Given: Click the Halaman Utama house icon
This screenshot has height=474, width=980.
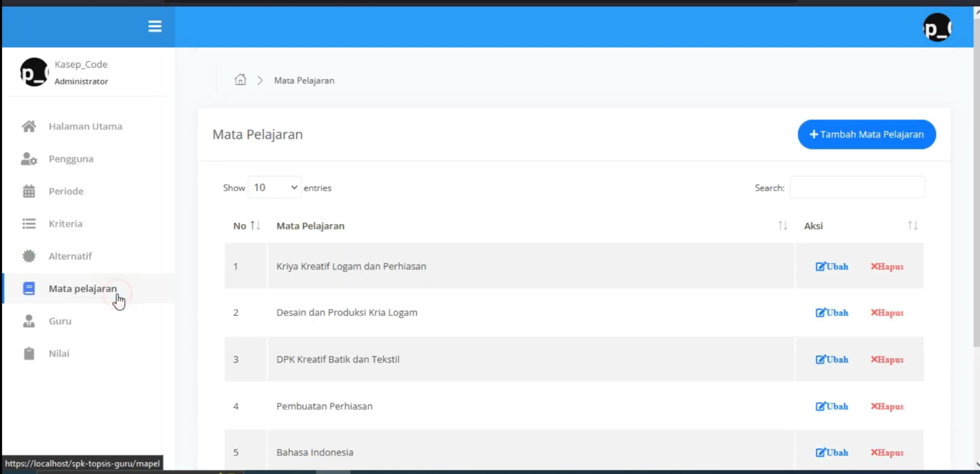Looking at the screenshot, I should click(29, 126).
